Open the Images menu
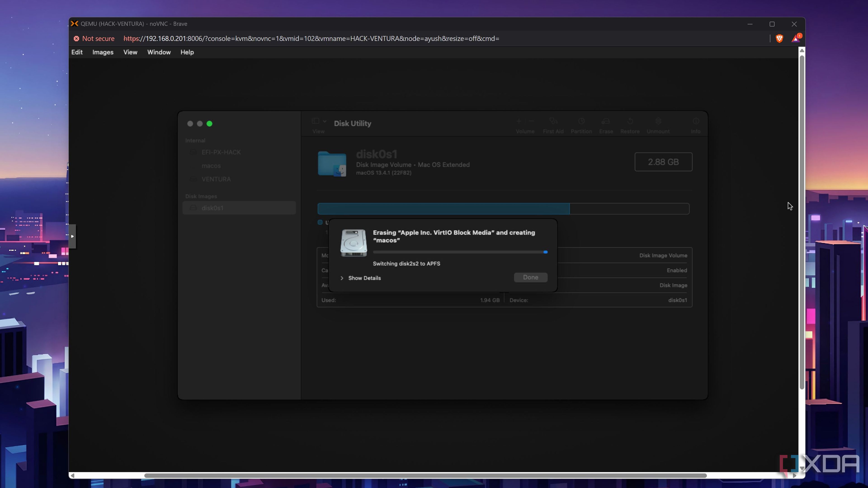 coord(103,52)
